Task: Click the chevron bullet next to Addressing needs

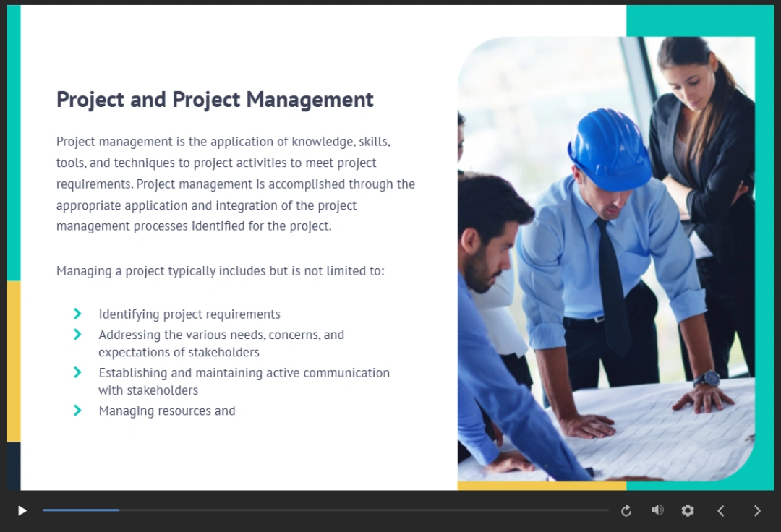Action: (77, 335)
